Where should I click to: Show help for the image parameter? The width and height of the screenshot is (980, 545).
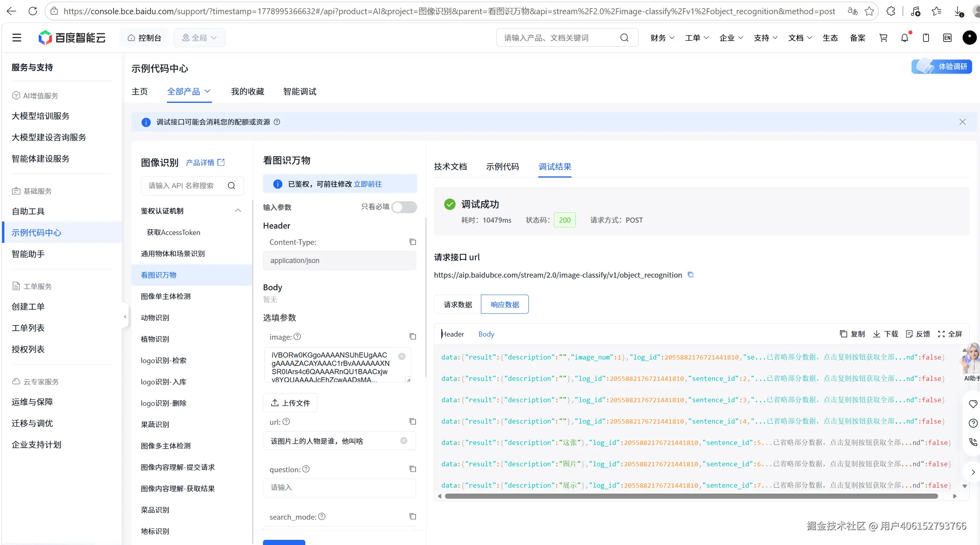297,336
